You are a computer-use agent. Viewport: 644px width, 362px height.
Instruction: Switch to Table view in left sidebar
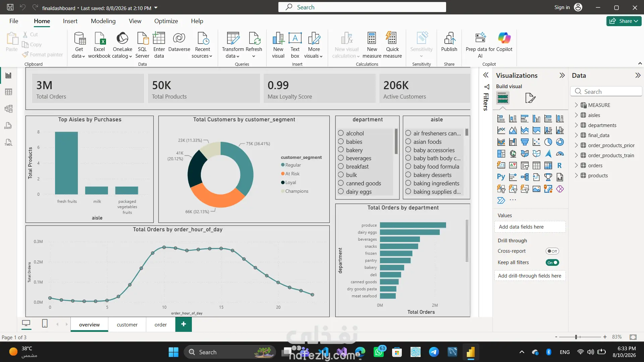pos(8,92)
